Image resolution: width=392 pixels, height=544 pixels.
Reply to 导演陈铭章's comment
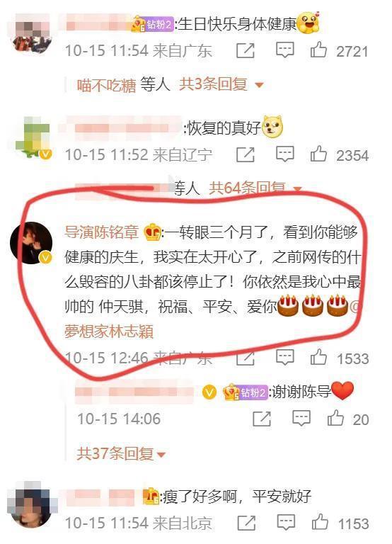point(285,357)
